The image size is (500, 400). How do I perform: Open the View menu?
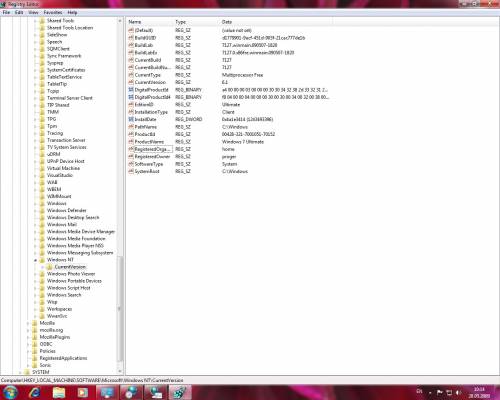33,13
